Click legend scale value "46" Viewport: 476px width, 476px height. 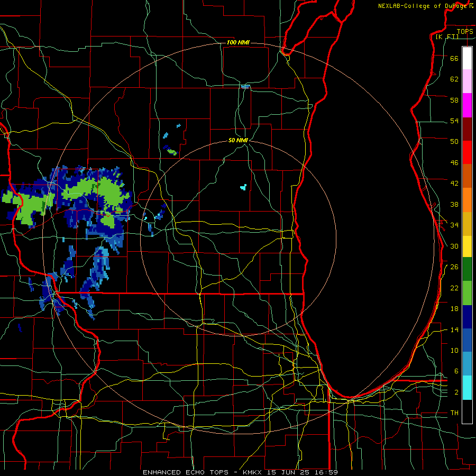[x=454, y=163]
